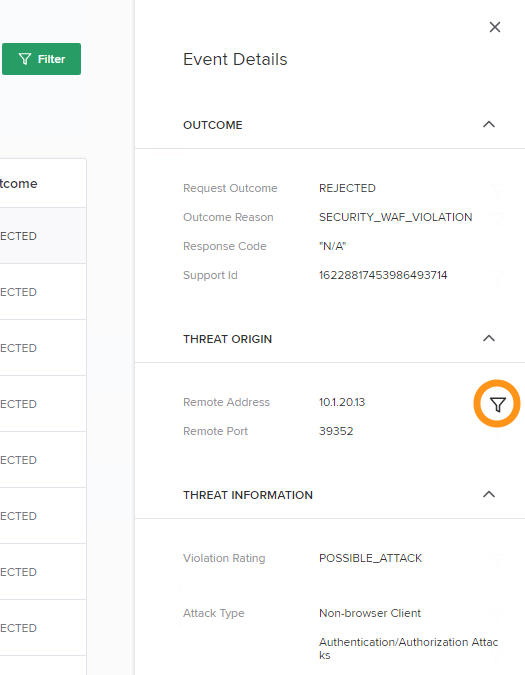Click the Outcome column header in table
Viewport: 525px width, 675px height.
coord(19,183)
